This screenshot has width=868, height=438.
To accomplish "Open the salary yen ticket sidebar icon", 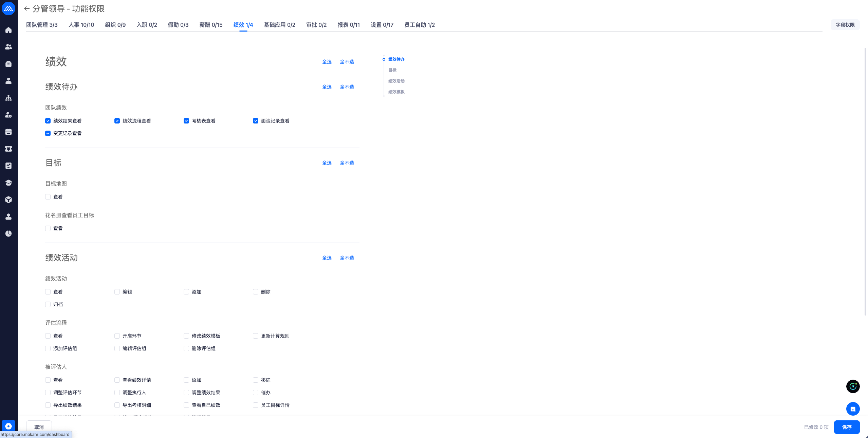I will [8, 149].
